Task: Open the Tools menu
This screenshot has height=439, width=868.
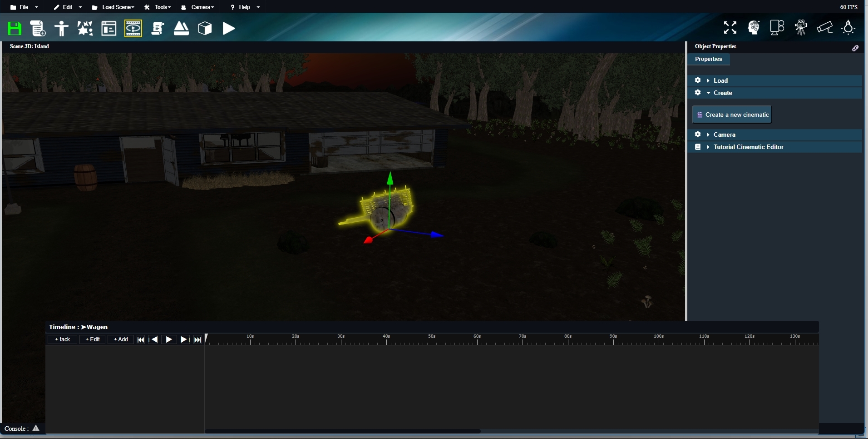Action: [x=158, y=7]
